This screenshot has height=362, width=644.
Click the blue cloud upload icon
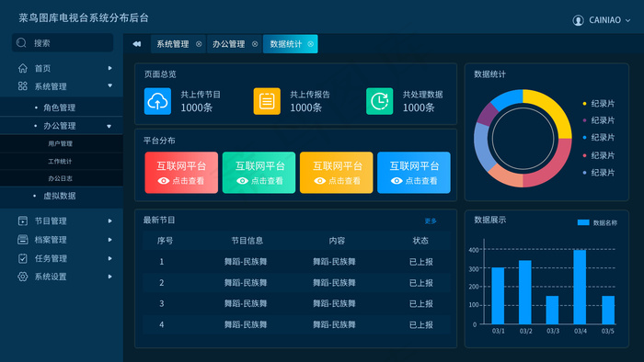(x=157, y=101)
